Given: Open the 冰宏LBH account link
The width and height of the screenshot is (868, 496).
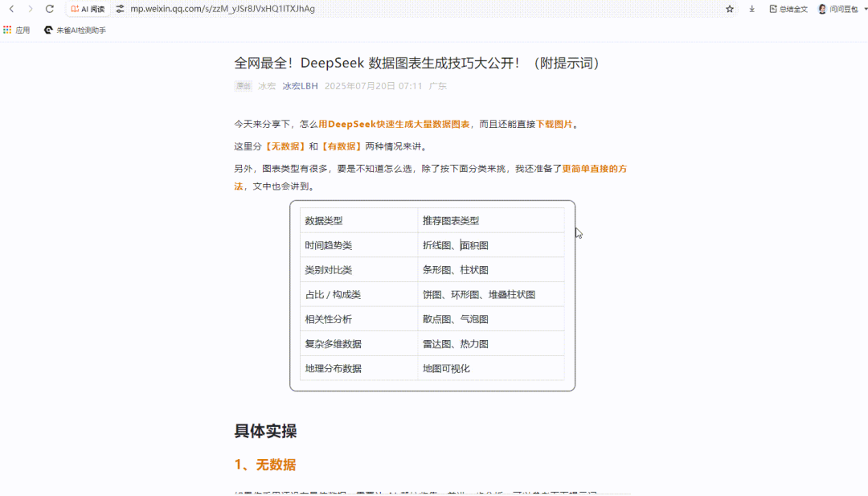Looking at the screenshot, I should coord(300,86).
